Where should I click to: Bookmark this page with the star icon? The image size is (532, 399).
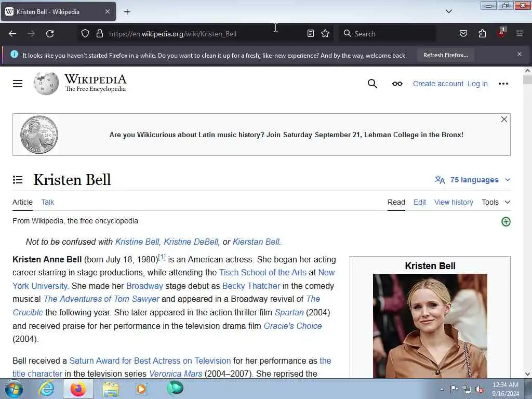pyautogui.click(x=325, y=33)
